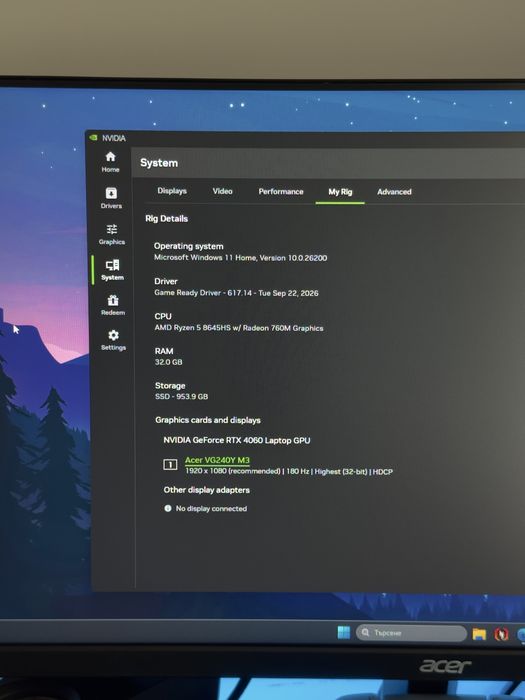This screenshot has height=700, width=525.
Task: Select the My Rig tab
Action: [340, 192]
